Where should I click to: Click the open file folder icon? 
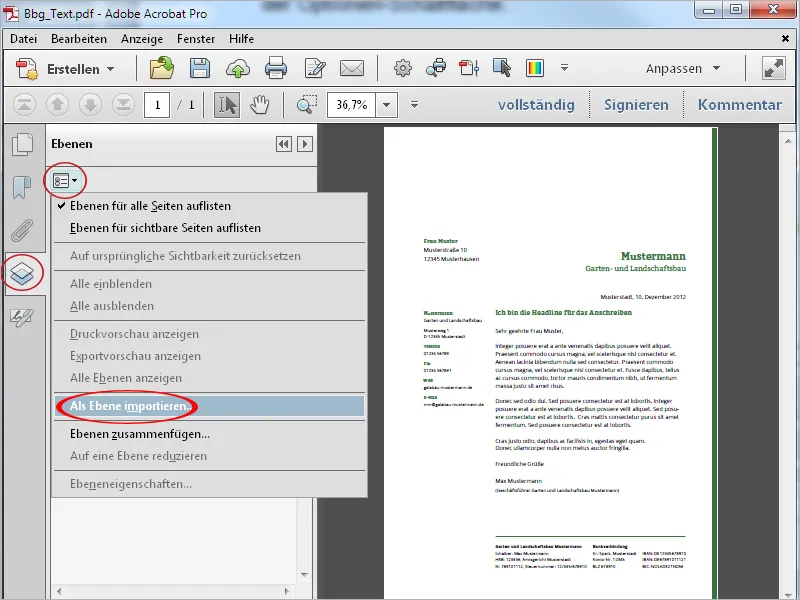162,68
